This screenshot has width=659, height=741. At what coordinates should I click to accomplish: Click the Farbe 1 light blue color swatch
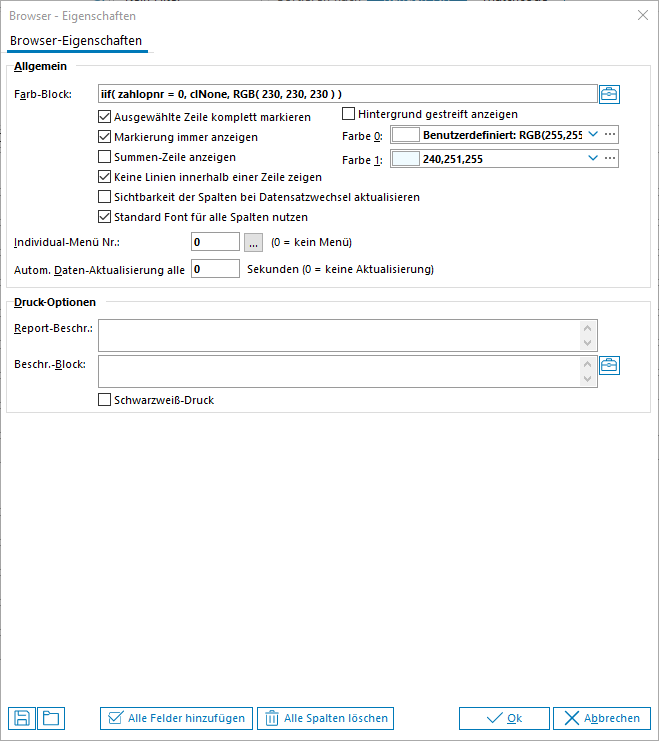click(405, 158)
